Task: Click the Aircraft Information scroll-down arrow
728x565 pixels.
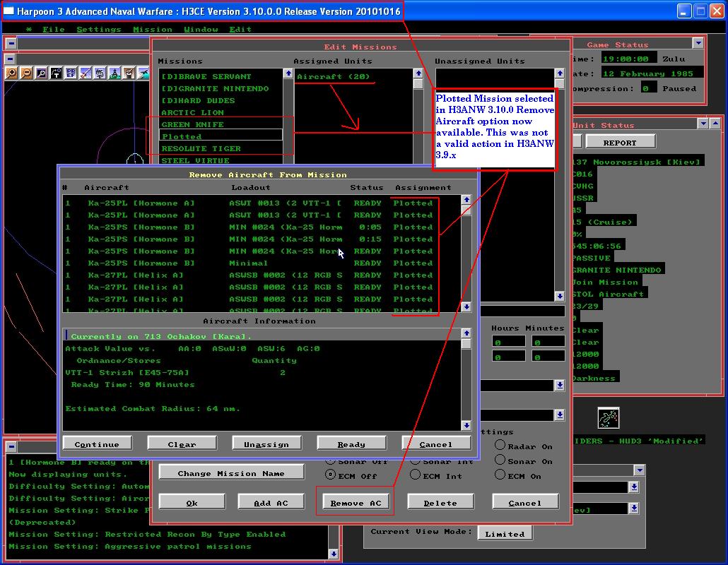Action: 466,425
